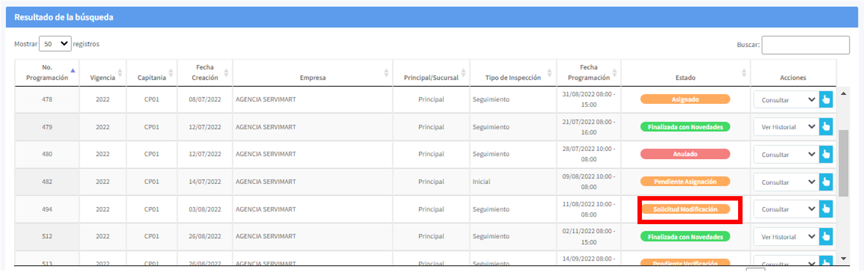The width and height of the screenshot is (868, 277).
Task: Click hand icon for programación 479
Action: [x=826, y=127]
